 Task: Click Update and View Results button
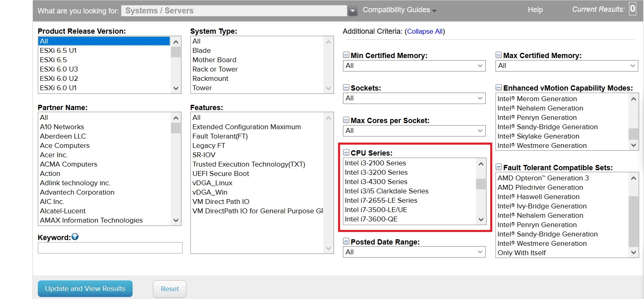coord(85,288)
